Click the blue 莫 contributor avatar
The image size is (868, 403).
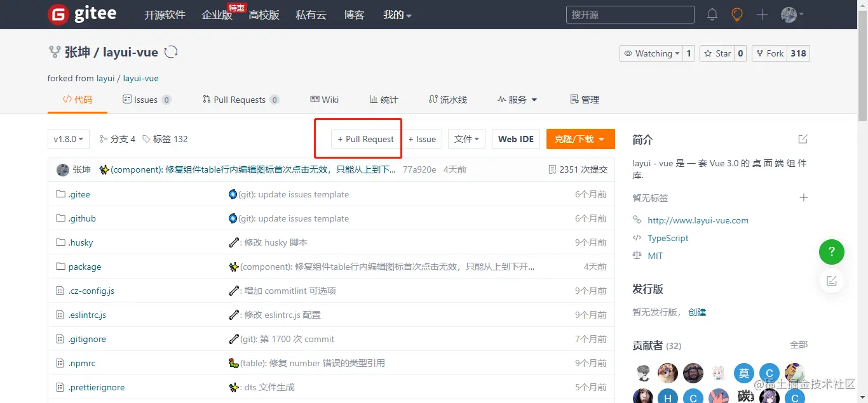[744, 373]
